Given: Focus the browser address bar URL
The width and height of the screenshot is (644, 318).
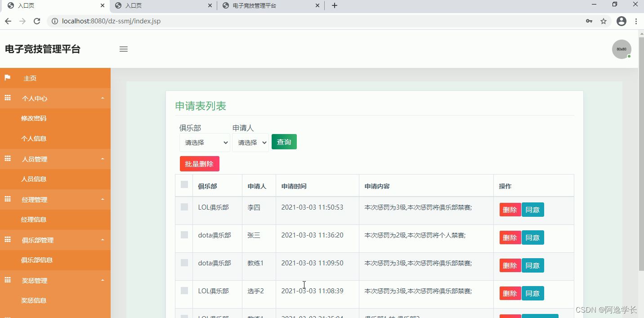Looking at the screenshot, I should coord(111,21).
